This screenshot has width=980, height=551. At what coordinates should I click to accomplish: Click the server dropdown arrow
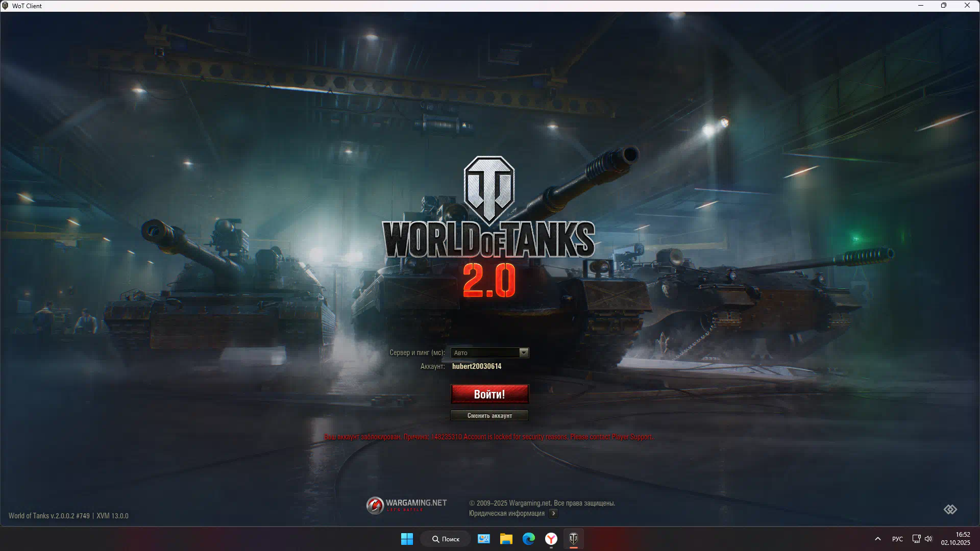(524, 353)
